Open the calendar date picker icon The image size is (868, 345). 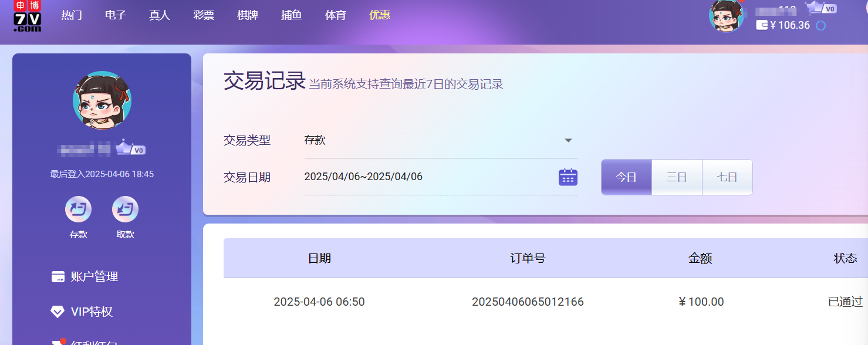pyautogui.click(x=568, y=177)
